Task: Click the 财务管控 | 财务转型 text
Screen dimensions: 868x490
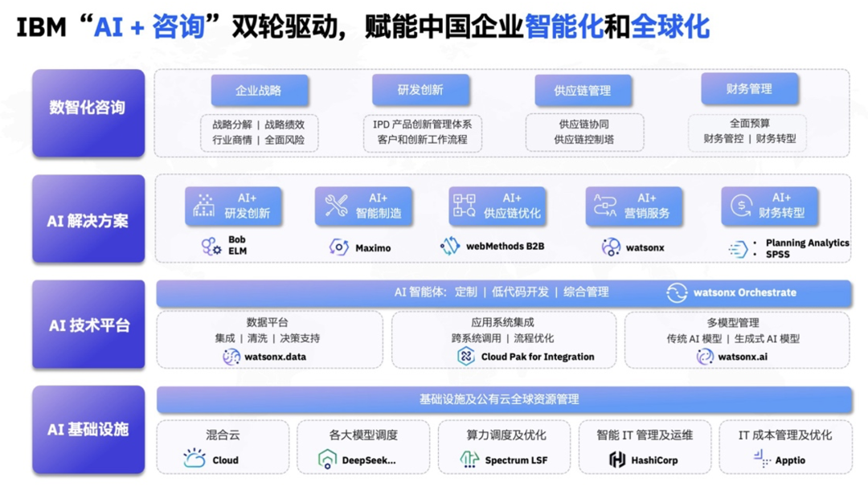Action: (750, 138)
